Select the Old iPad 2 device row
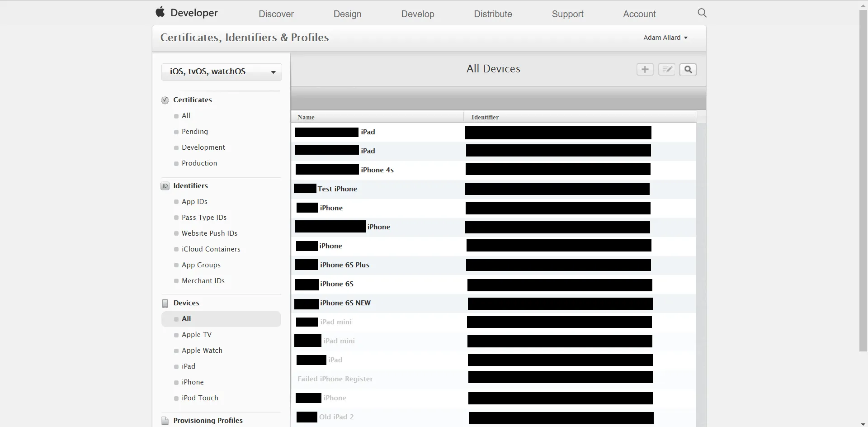 (x=494, y=417)
